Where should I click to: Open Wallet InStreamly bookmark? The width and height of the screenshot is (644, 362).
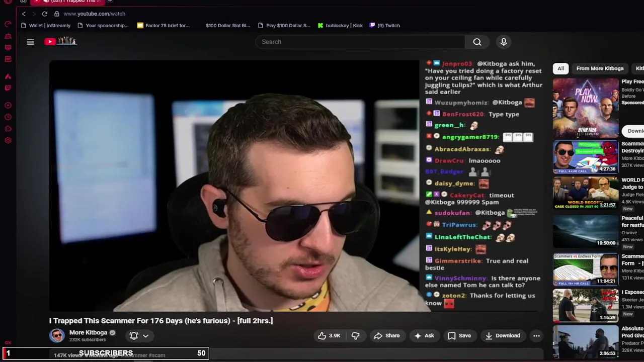tap(46, 26)
